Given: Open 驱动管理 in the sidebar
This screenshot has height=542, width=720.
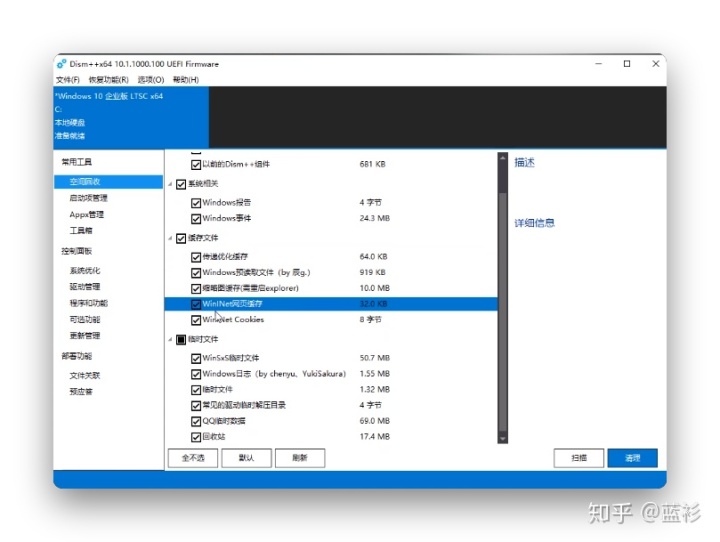Looking at the screenshot, I should (x=84, y=287).
